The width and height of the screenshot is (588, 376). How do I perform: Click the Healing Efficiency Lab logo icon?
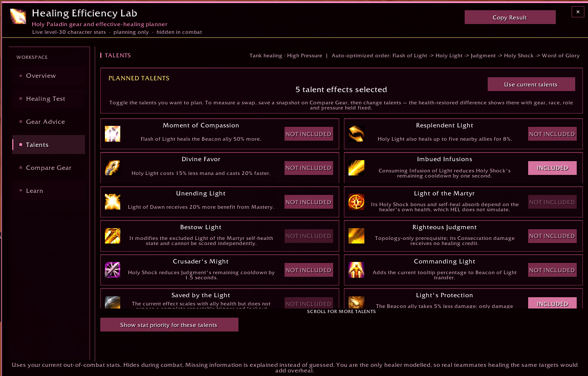click(18, 16)
